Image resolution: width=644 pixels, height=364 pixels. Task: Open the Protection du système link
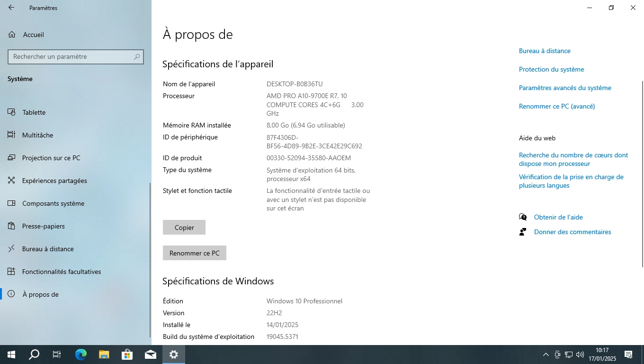pos(552,69)
